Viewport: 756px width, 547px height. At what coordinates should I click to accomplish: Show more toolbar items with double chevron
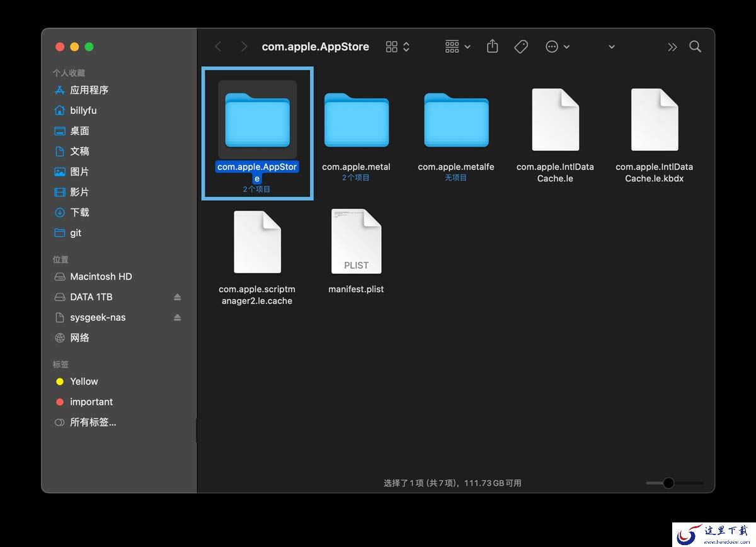pyautogui.click(x=672, y=47)
